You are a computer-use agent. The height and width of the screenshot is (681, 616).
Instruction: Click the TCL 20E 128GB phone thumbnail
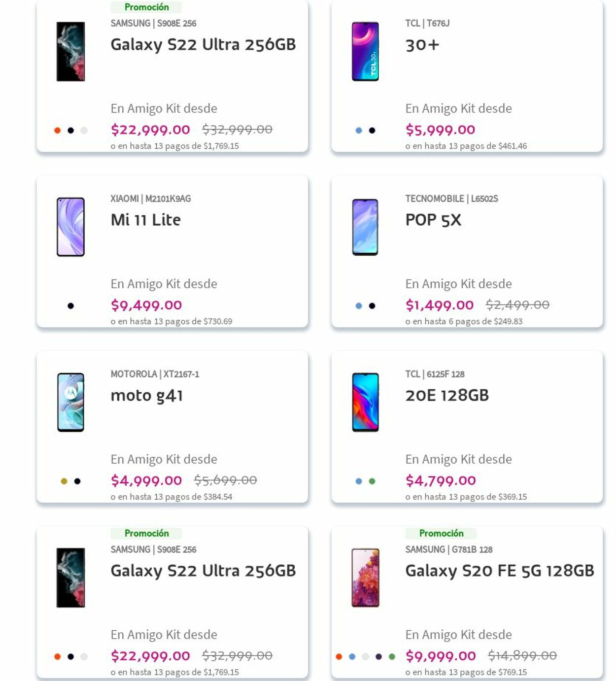coord(365,402)
